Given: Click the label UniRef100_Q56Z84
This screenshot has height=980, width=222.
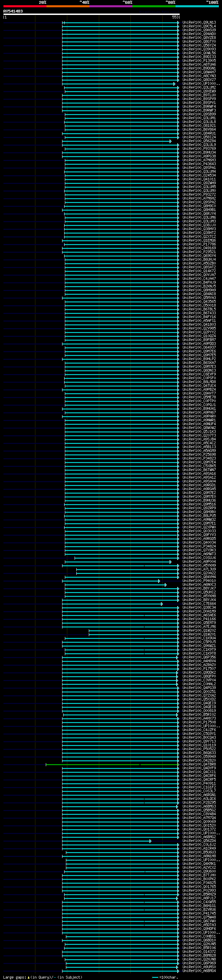Looking at the screenshot, I should pos(199,141).
